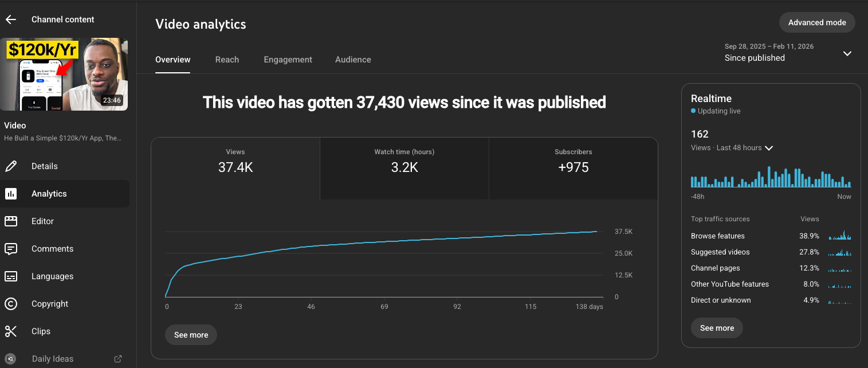Switch to Advanced mode

click(817, 22)
